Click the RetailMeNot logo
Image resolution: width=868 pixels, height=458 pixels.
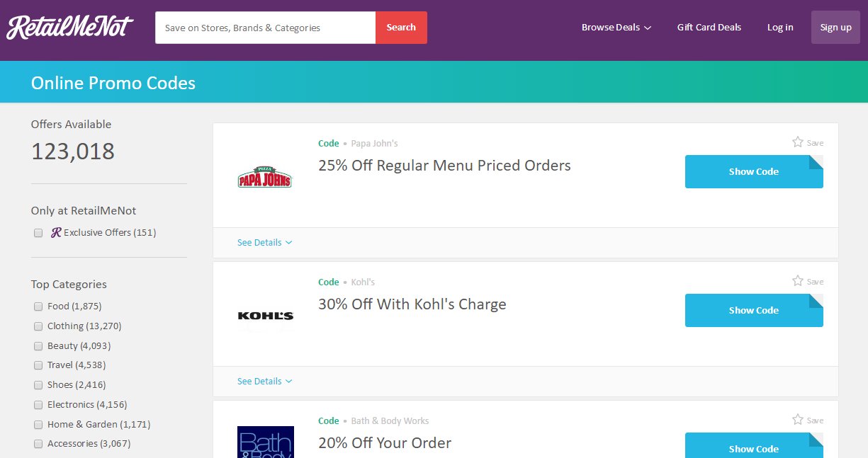click(69, 28)
